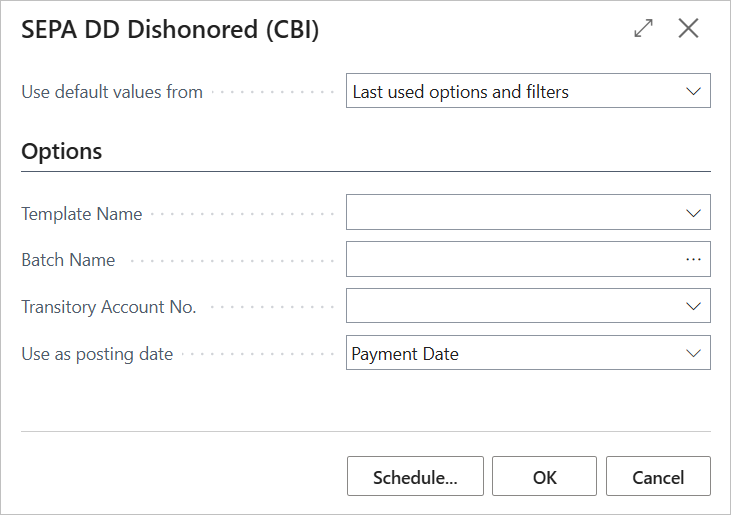Close the SEPA DD Dishonored dialog

point(688,29)
